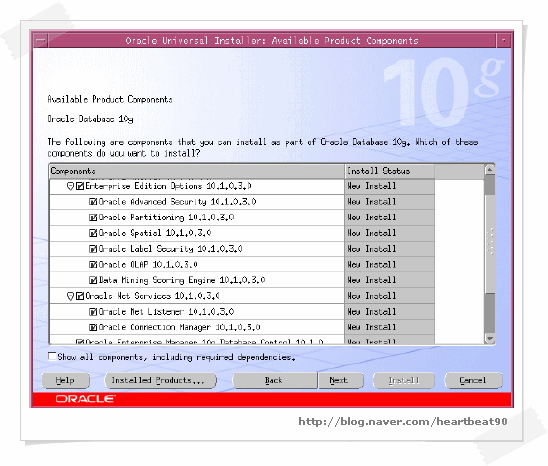The image size is (548, 466).
Task: Uncheck Oracle Partitioning component
Action: tap(93, 217)
